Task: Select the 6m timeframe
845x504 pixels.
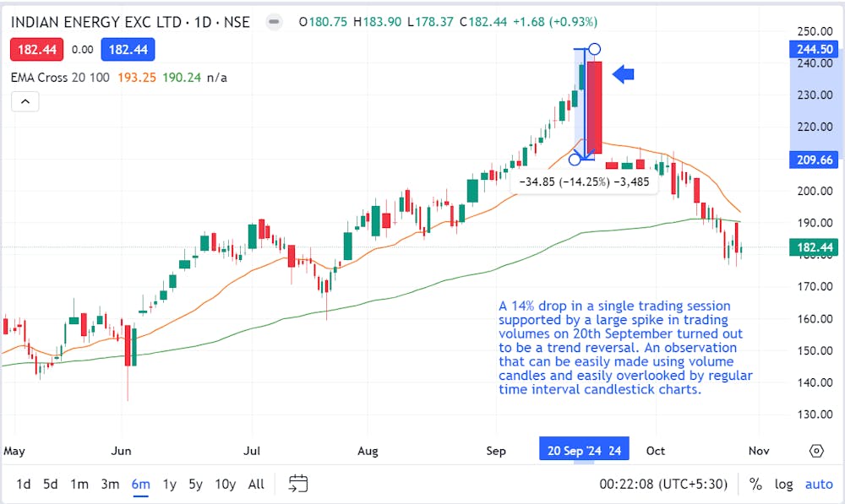Action: pos(139,484)
